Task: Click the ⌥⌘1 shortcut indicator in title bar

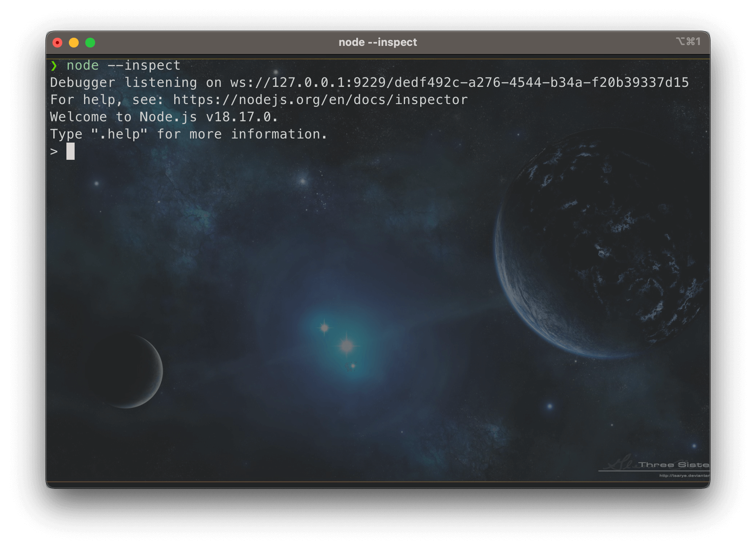Action: (688, 42)
